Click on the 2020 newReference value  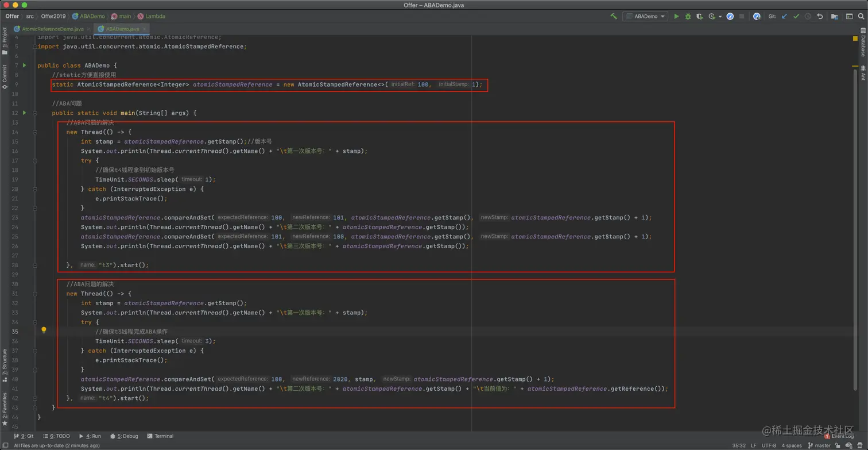[x=340, y=379]
